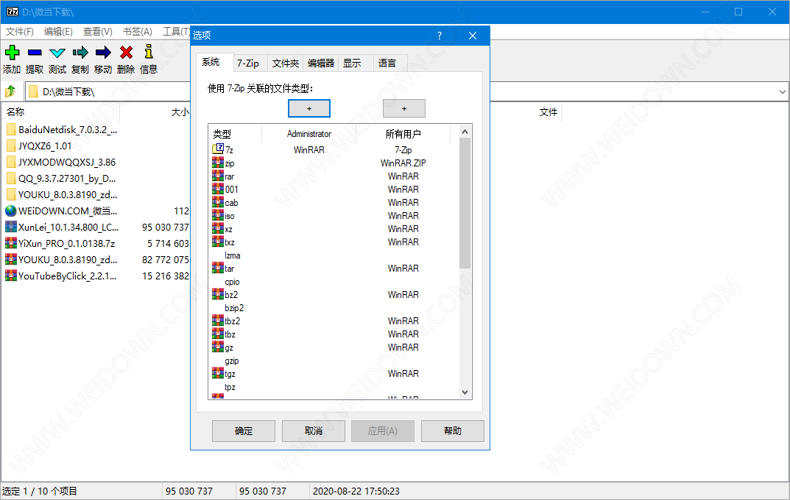Select the QQ_9.3.7.27301 folder
This screenshot has height=500, width=790.
[61, 178]
